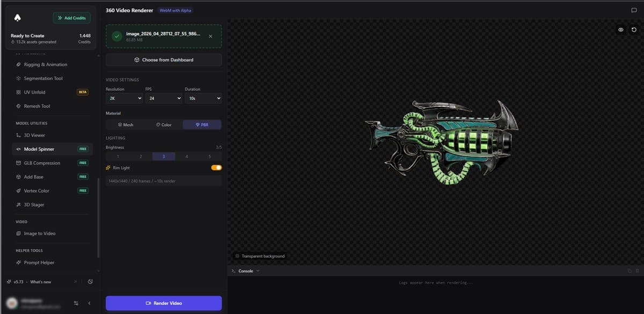644x314 pixels.
Task: Toggle dark mode with the moon icon
Action: (x=90, y=282)
